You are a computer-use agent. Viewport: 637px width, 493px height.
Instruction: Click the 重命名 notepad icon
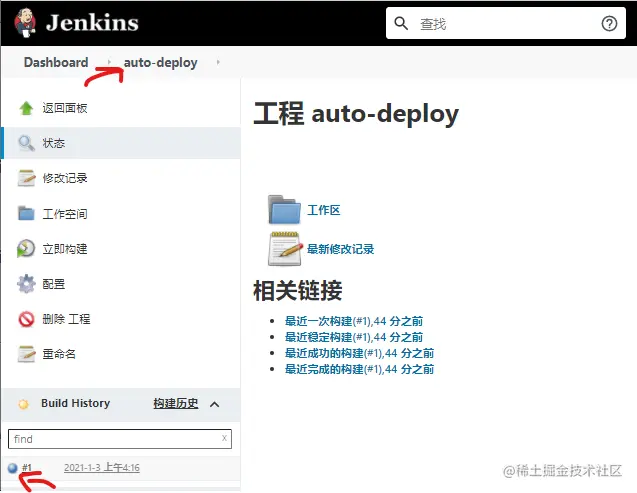click(x=26, y=354)
